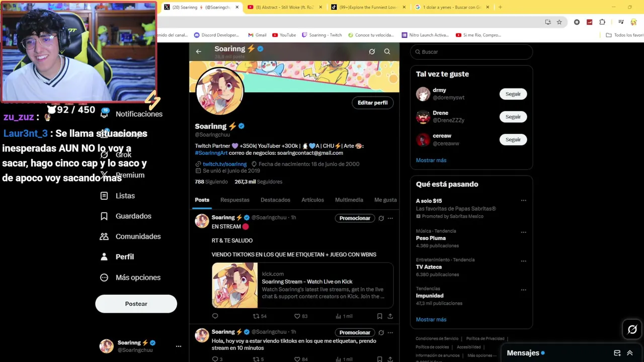Open the Kick stream link card

pyautogui.click(x=302, y=285)
